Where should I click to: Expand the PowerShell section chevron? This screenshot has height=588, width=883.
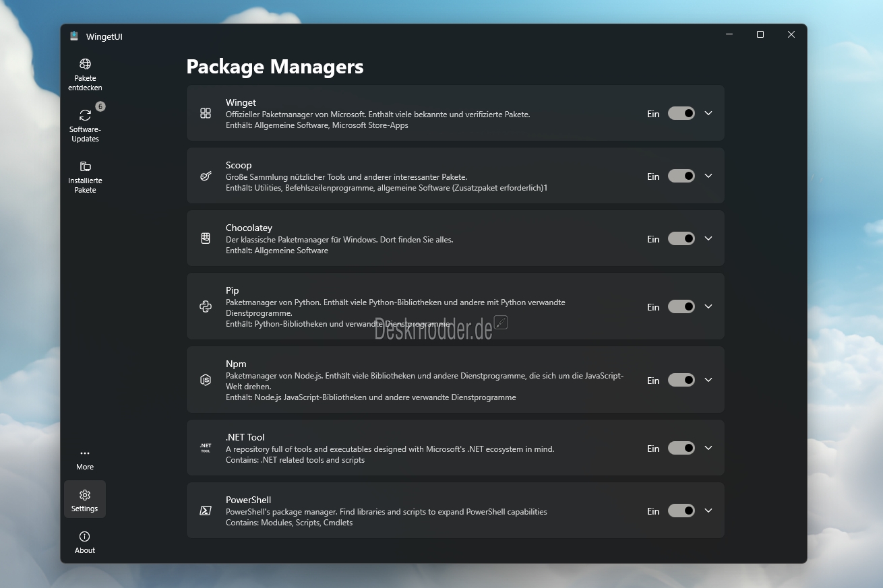tap(708, 511)
